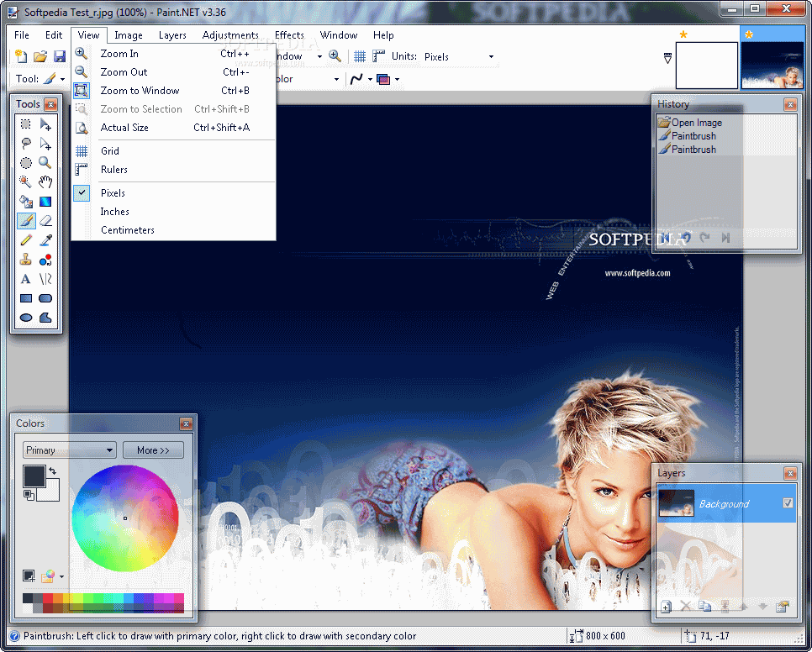Image resolution: width=812 pixels, height=652 pixels.
Task: Select the Zoom tool in Tools panel
Action: pos(45,162)
